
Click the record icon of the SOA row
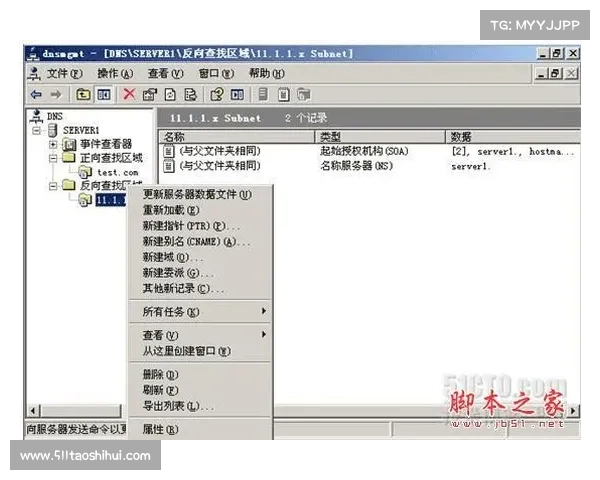[169, 151]
